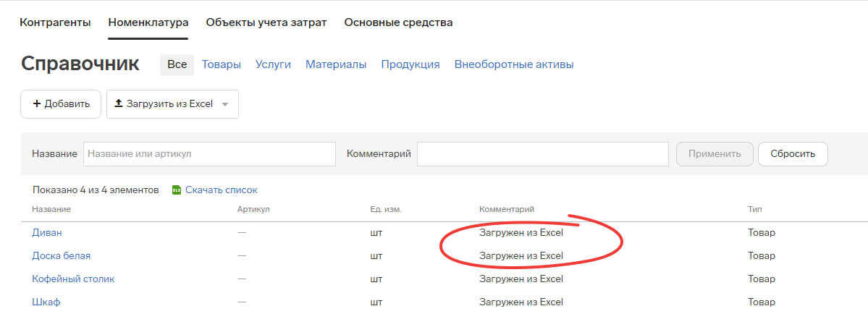
Task: Select the Все filter chip
Action: tap(177, 64)
